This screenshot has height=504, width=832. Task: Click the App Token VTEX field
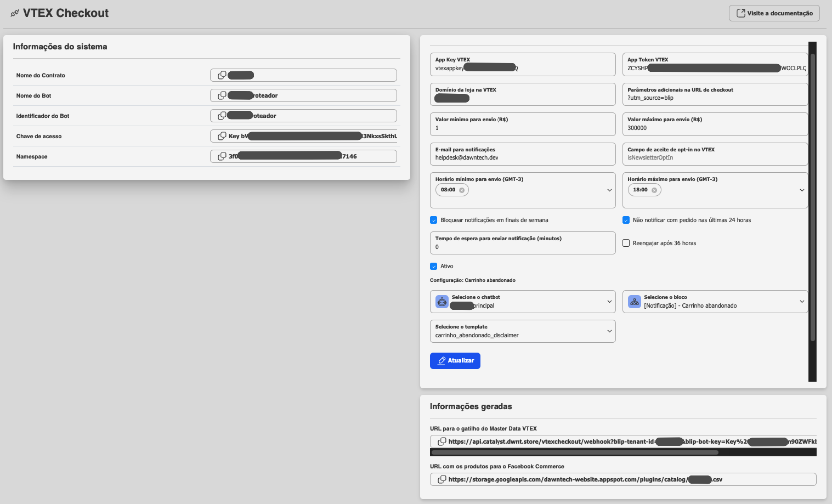coord(715,64)
